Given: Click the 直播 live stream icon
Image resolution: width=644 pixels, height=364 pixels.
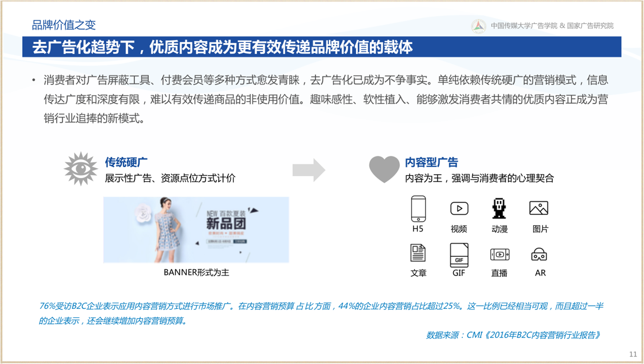Looking at the screenshot, I should pyautogui.click(x=500, y=254).
